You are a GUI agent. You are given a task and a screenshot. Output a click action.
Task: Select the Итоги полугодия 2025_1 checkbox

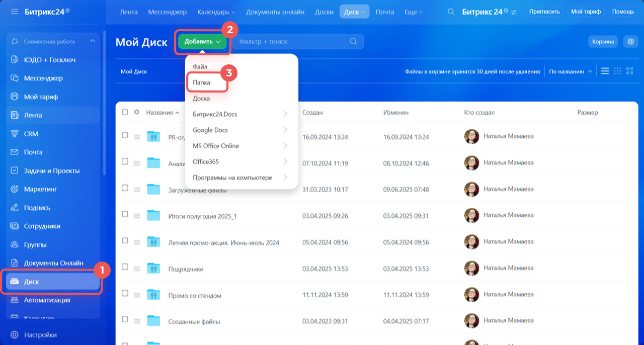click(x=125, y=214)
